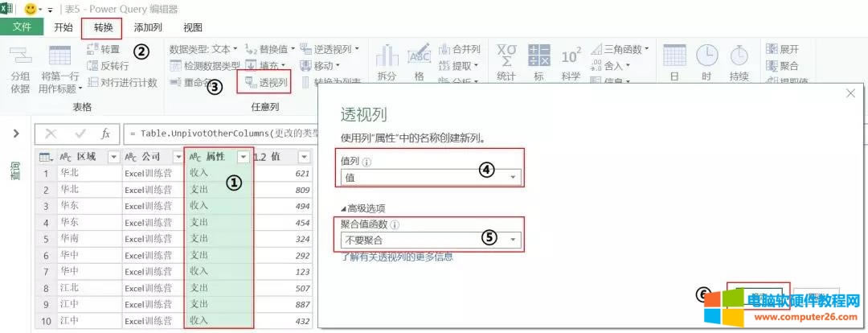Open the 属性 column filter dropdown

[x=243, y=157]
